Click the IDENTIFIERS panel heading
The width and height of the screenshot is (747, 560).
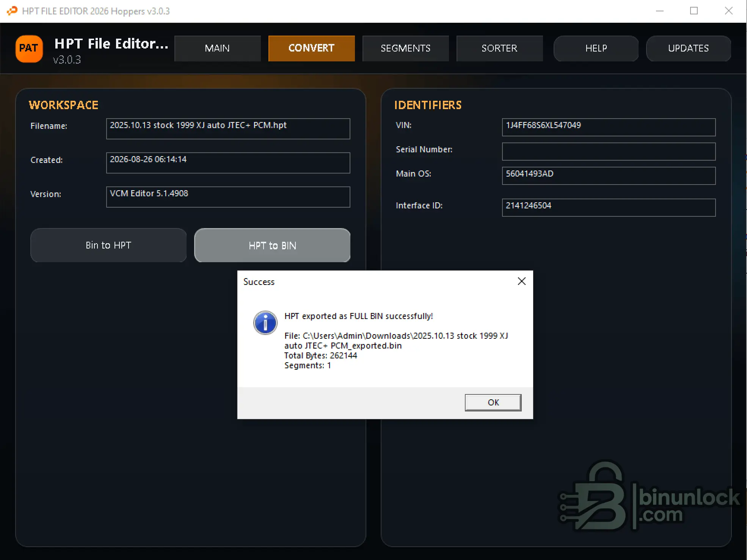428,105
